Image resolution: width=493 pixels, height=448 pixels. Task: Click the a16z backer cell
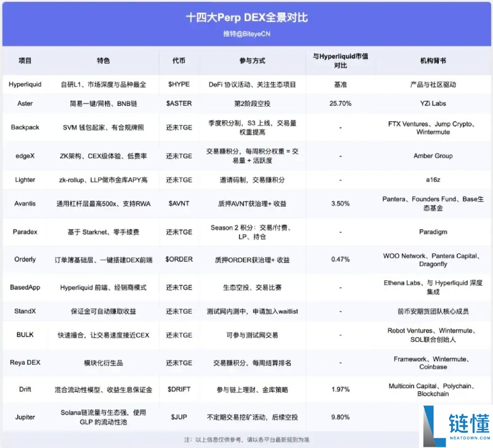[x=433, y=180]
